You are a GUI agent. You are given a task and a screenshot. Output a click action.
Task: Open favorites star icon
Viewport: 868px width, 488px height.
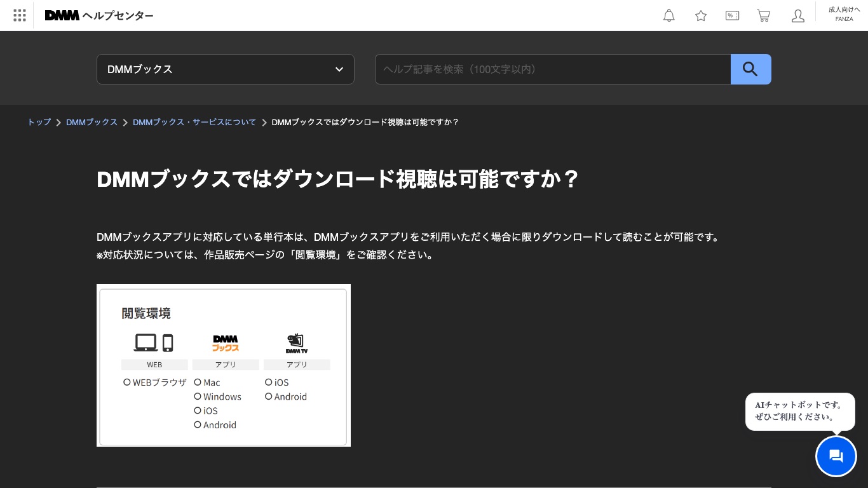pos(701,16)
